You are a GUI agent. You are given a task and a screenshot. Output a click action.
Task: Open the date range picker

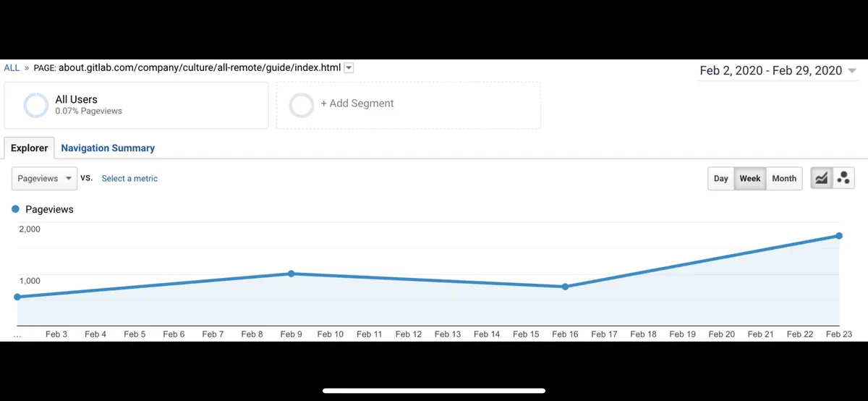(x=778, y=70)
